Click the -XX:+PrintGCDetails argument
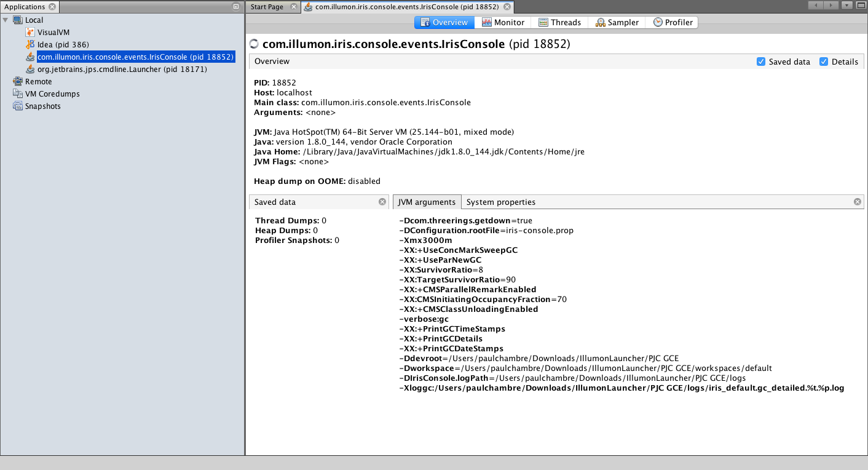The width and height of the screenshot is (868, 470). pyautogui.click(x=441, y=338)
